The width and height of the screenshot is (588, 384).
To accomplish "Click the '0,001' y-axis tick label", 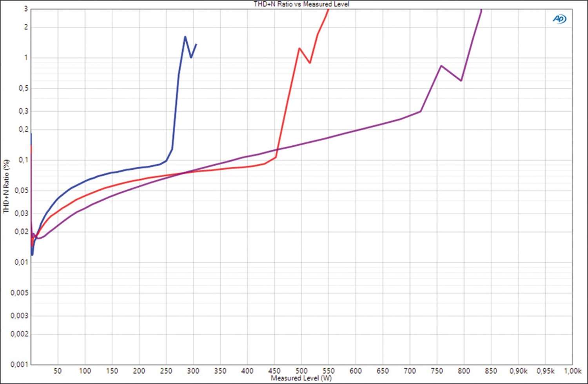I will click(x=20, y=364).
